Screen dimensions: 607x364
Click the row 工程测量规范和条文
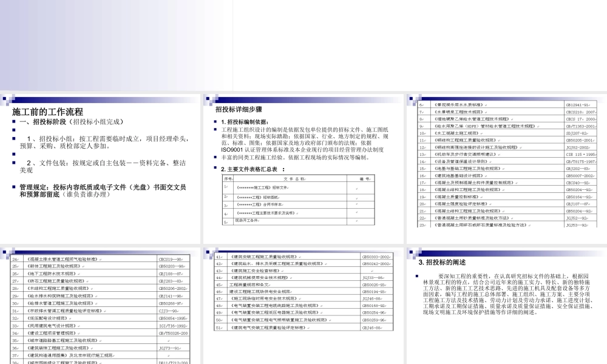(303, 285)
